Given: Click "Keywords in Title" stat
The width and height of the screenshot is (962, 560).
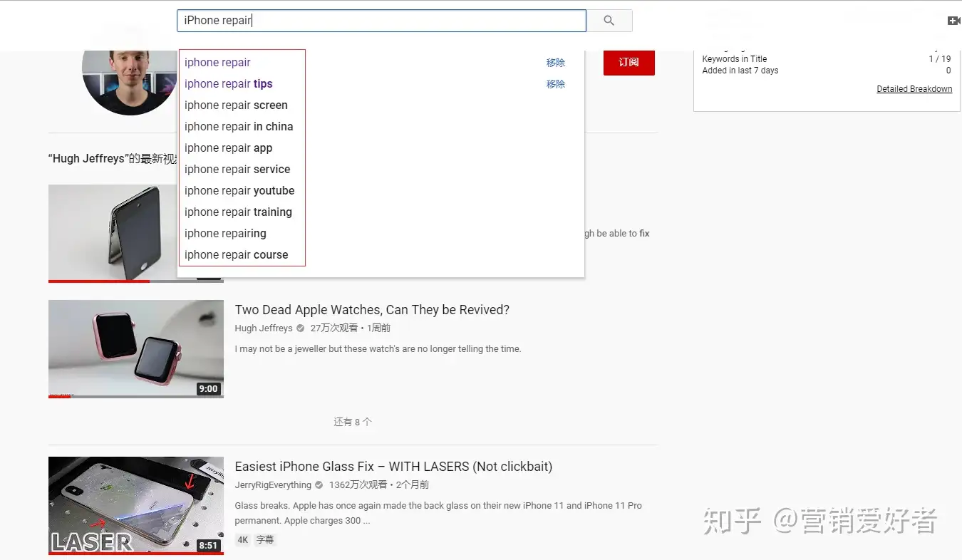Looking at the screenshot, I should [x=735, y=59].
